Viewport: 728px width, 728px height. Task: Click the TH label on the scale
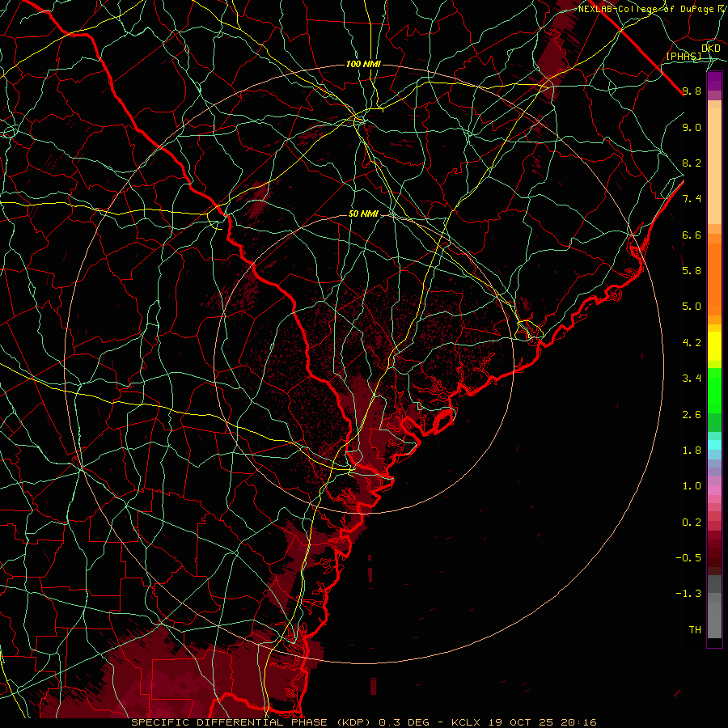[695, 630]
